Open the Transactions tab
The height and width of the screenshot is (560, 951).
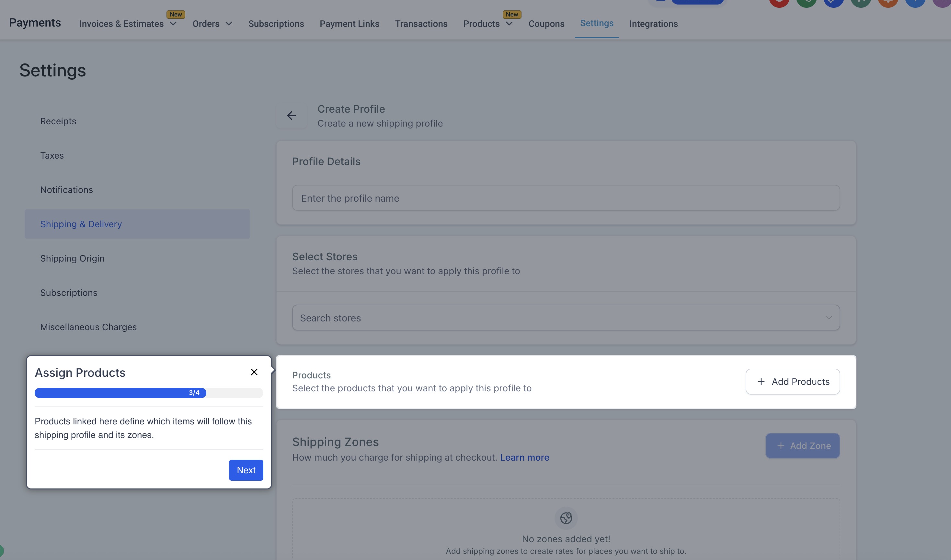tap(421, 24)
